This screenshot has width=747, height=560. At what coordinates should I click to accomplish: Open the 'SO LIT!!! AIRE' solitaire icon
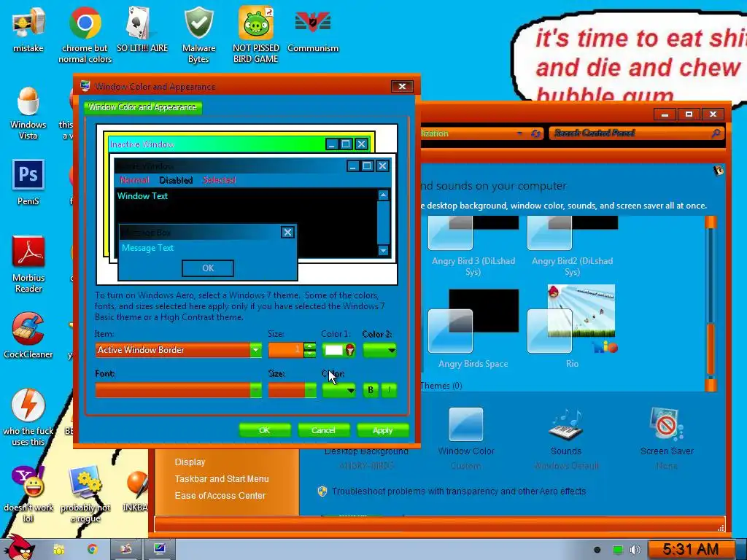click(142, 29)
